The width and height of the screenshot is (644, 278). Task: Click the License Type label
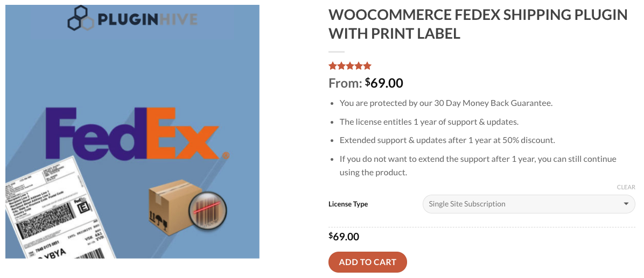348,204
